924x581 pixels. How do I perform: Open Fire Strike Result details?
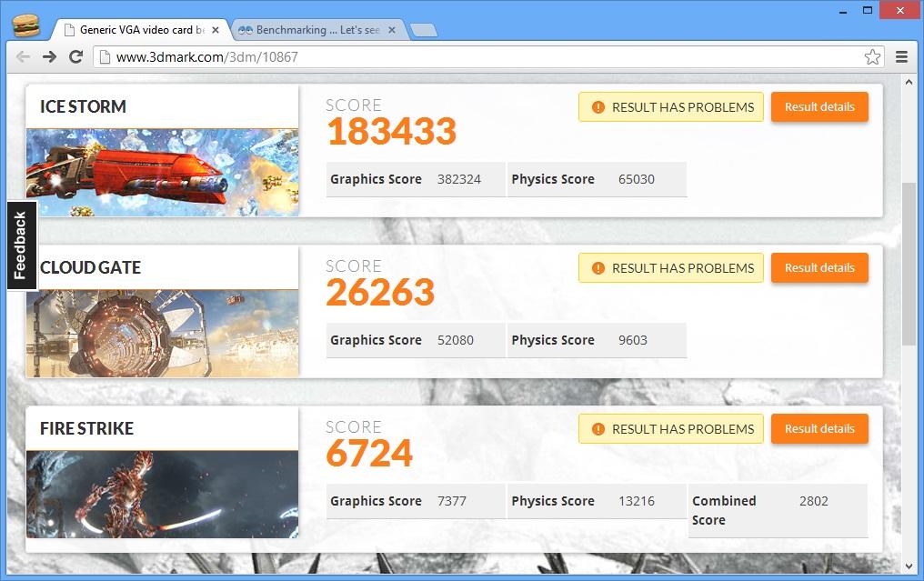click(x=819, y=428)
